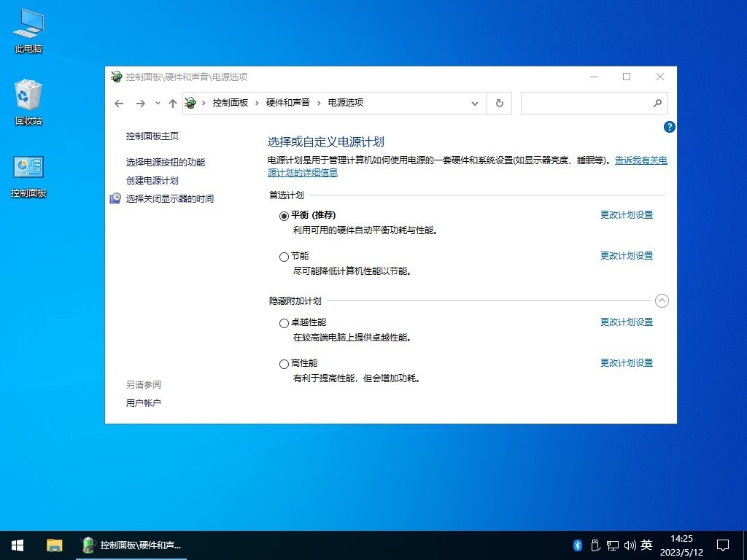Click the volume speaker icon in tray
The image size is (747, 560).
point(630,545)
